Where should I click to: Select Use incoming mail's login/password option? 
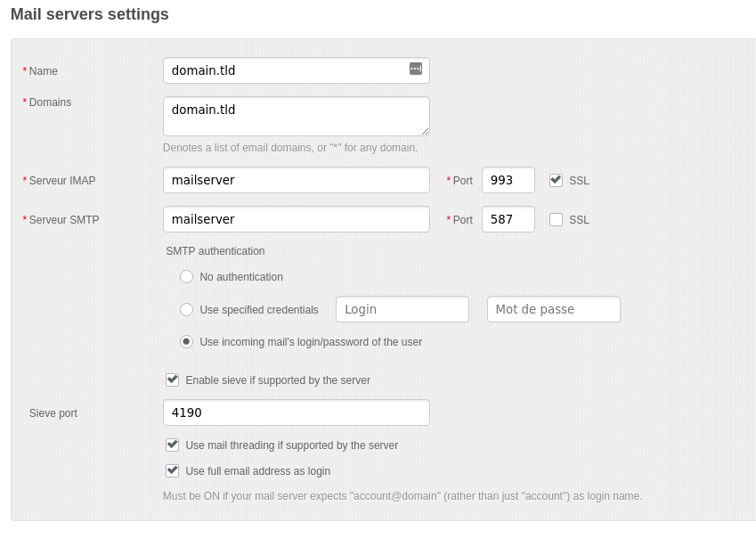pyautogui.click(x=186, y=341)
